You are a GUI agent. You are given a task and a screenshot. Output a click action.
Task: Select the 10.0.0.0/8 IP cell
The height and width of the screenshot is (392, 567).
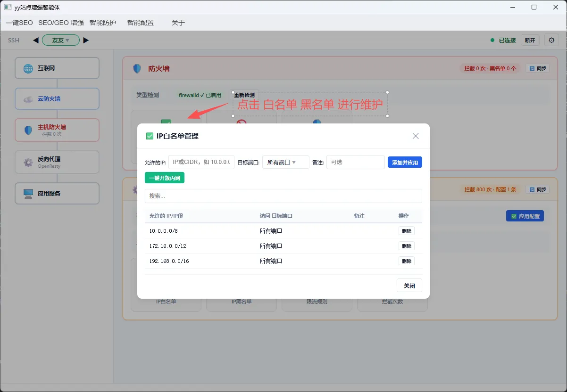point(163,231)
